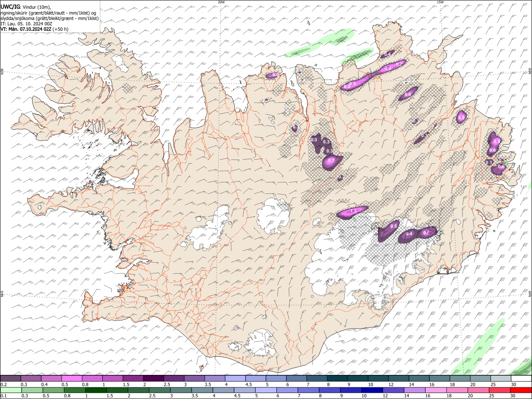Select top-row grey swatch at 20
Viewport: 532px width, 399px height.
coord(480,378)
